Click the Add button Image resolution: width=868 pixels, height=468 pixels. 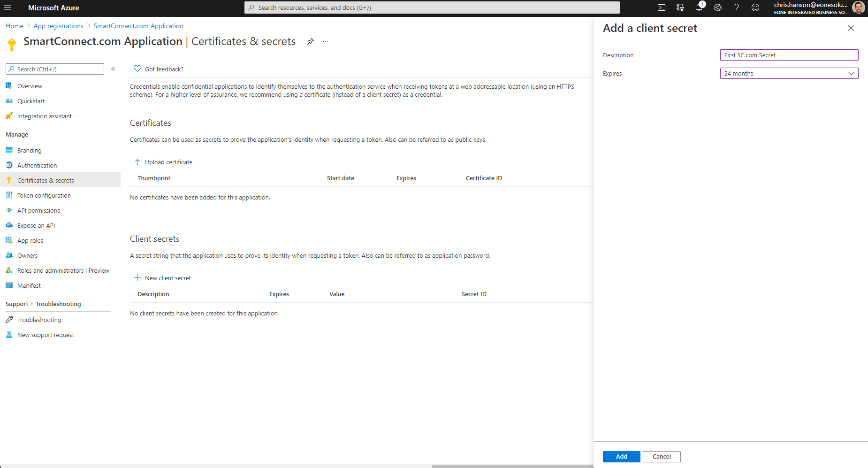pyautogui.click(x=622, y=456)
